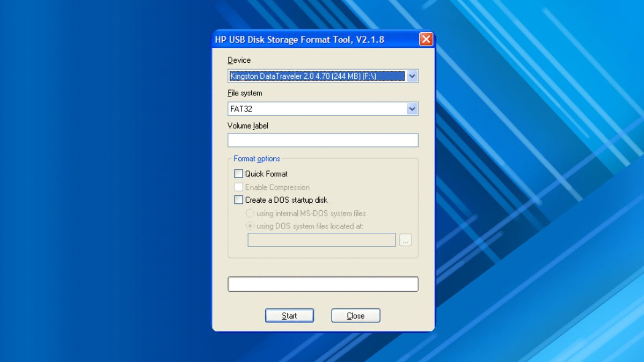Click the Volume label caption
The width and height of the screenshot is (644, 362).
coord(248,125)
